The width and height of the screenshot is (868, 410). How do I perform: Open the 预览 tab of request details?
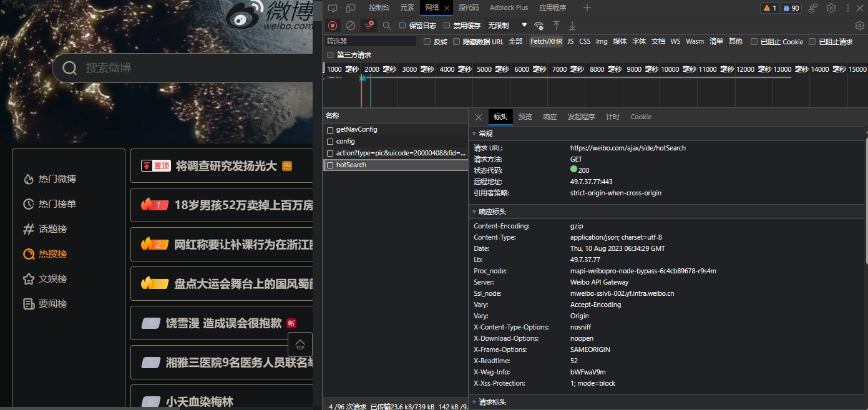[525, 117]
